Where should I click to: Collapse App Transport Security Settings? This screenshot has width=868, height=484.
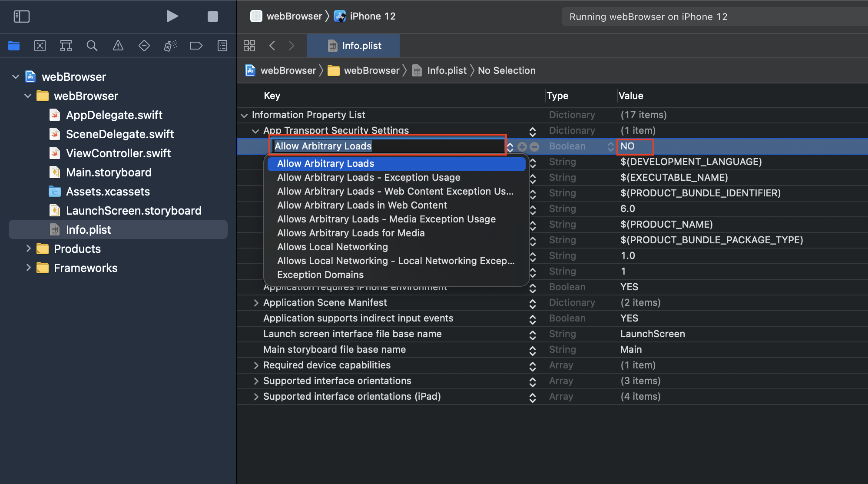pyautogui.click(x=255, y=131)
